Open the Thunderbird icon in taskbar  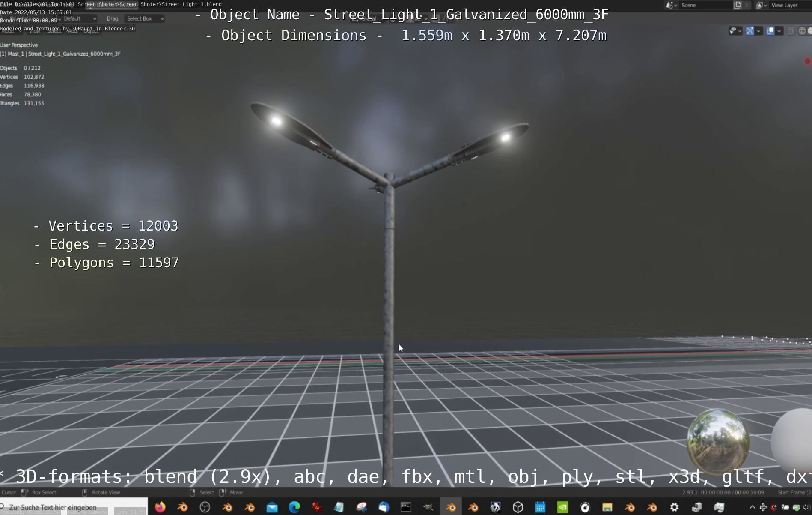pos(384,507)
